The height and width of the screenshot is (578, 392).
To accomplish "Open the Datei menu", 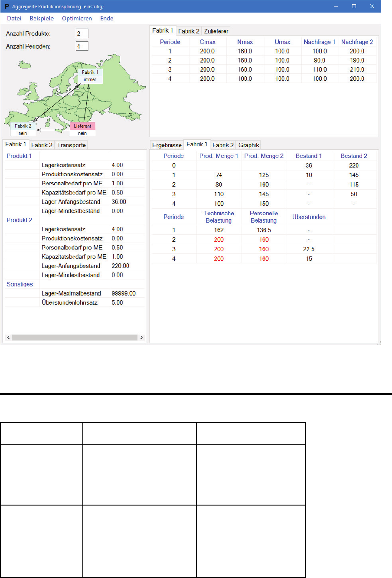I will 14,18.
